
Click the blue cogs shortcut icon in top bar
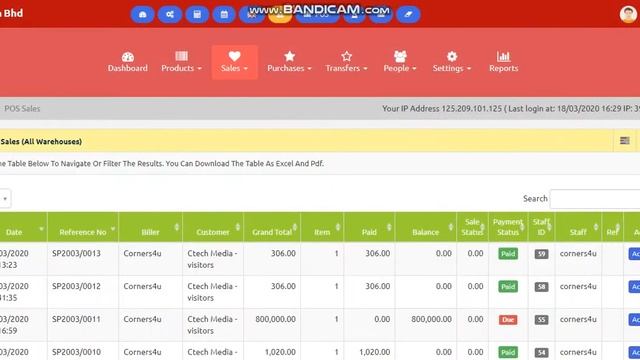(170, 15)
